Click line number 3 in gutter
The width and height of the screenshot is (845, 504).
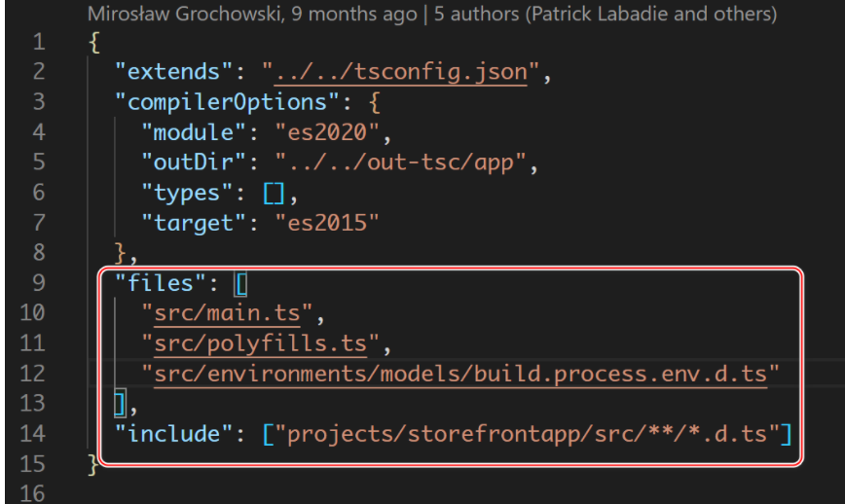click(38, 102)
